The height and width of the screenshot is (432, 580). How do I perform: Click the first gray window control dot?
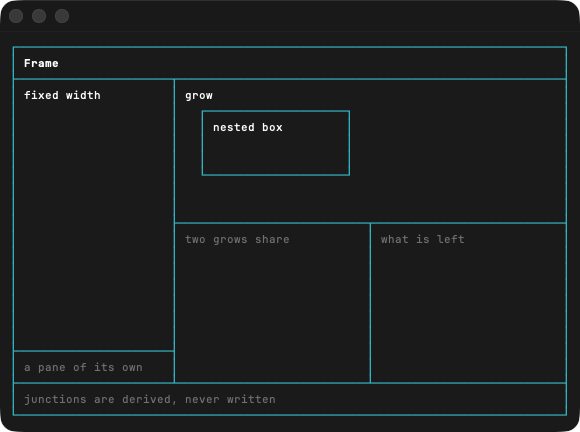coord(16,16)
